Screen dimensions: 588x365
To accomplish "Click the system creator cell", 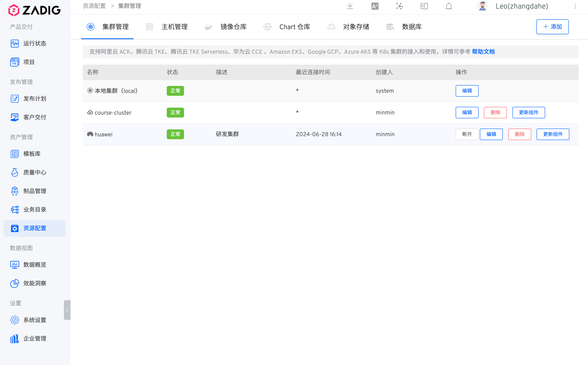I will 385,91.
